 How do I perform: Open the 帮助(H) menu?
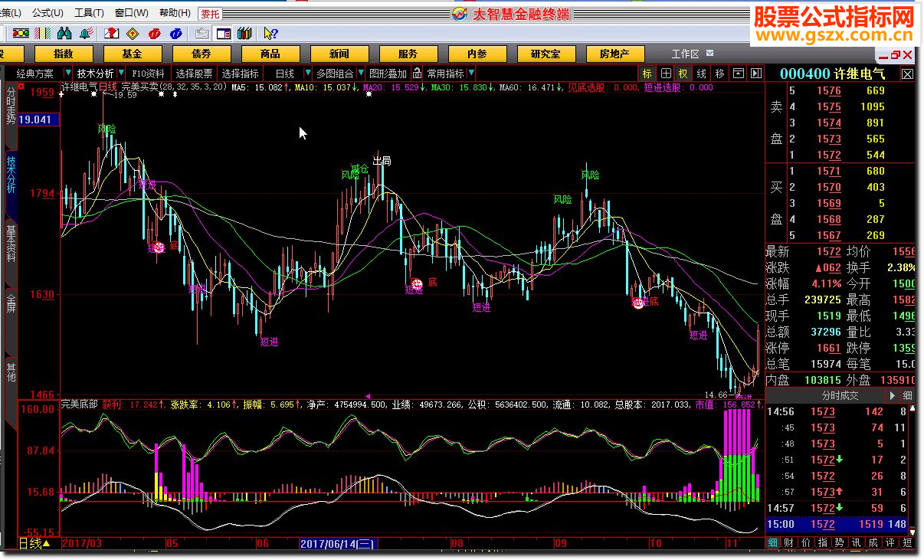[x=175, y=13]
